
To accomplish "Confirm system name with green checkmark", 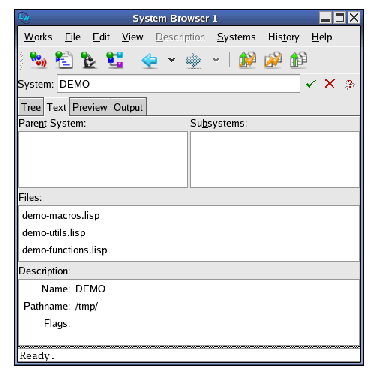I will point(311,84).
